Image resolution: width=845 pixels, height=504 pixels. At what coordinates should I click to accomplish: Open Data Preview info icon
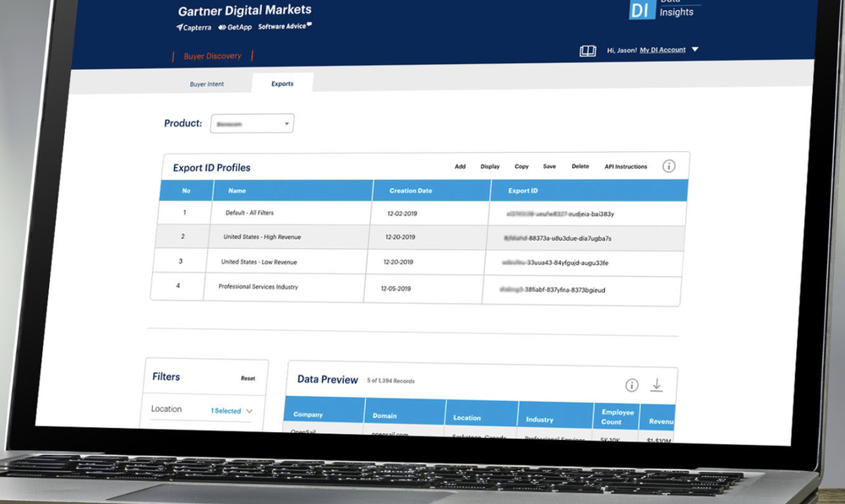click(631, 385)
